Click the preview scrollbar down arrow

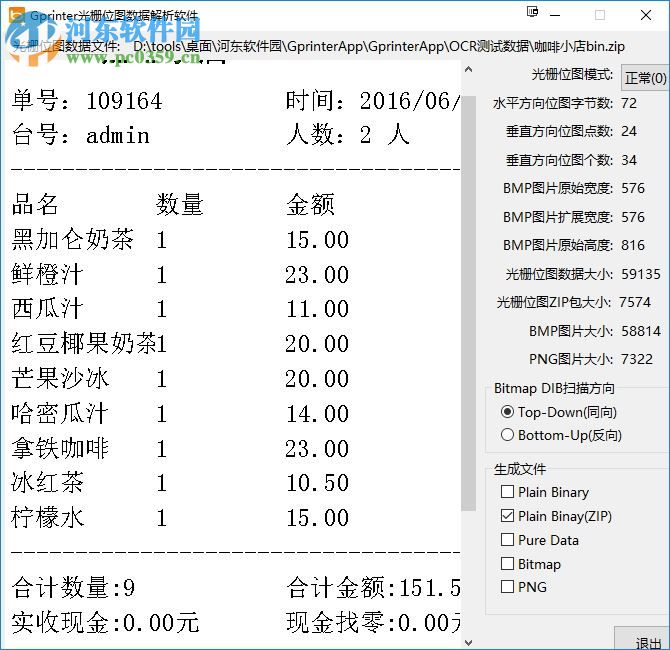468,642
